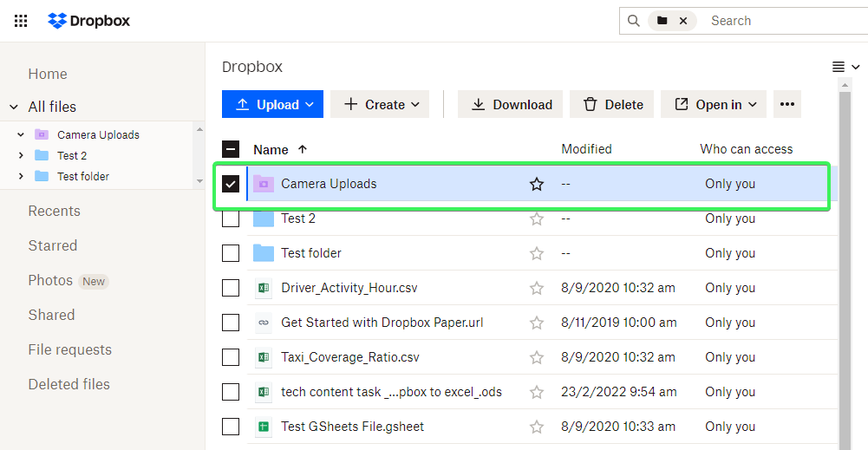868x450 pixels.
Task: Select Driver_Activity_Hour.csv checkbox
Action: [x=231, y=288]
